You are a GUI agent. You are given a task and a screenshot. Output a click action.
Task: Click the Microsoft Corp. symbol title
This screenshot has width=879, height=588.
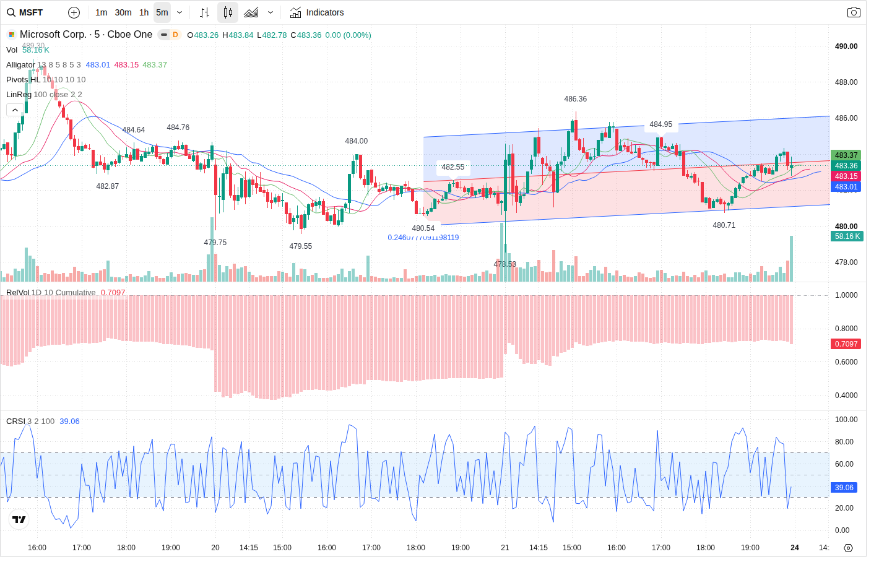[86, 35]
